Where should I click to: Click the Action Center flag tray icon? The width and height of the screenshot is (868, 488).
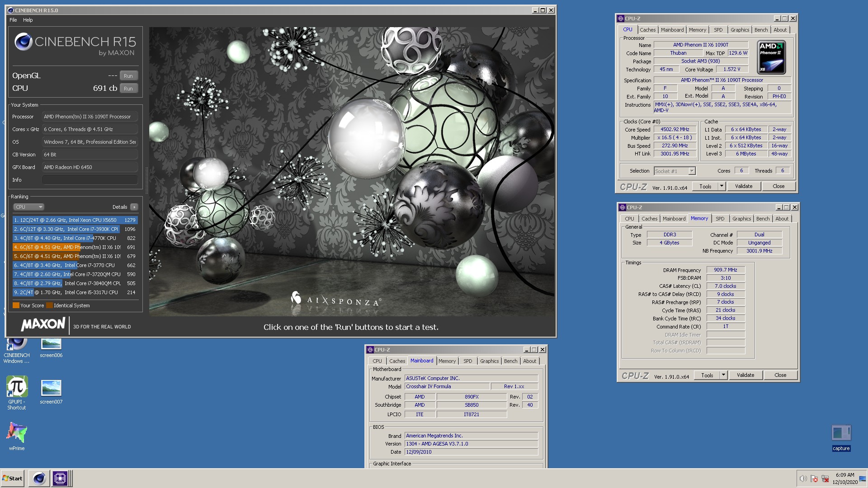point(814,479)
